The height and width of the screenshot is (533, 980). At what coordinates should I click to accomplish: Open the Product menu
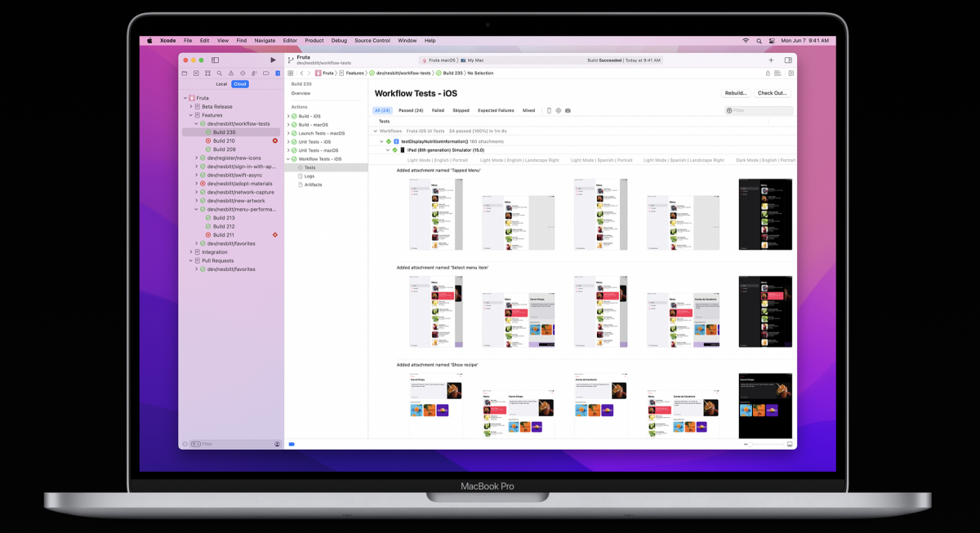pyautogui.click(x=314, y=40)
